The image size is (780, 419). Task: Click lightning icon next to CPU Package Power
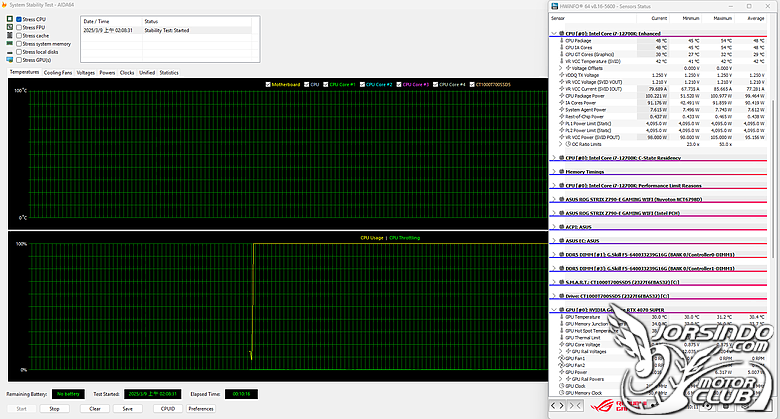(x=562, y=96)
